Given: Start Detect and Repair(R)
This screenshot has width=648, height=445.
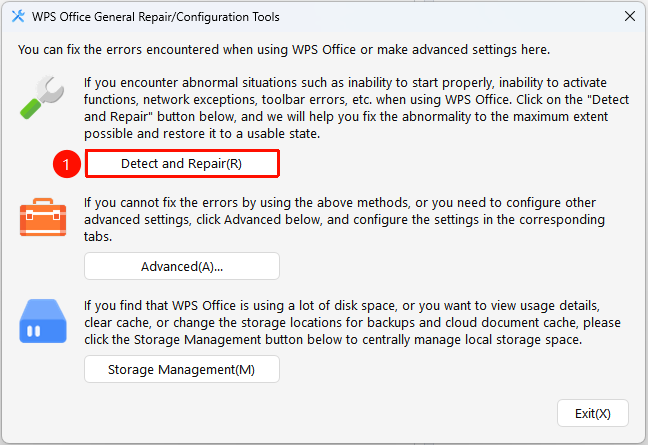Looking at the screenshot, I should [x=182, y=164].
